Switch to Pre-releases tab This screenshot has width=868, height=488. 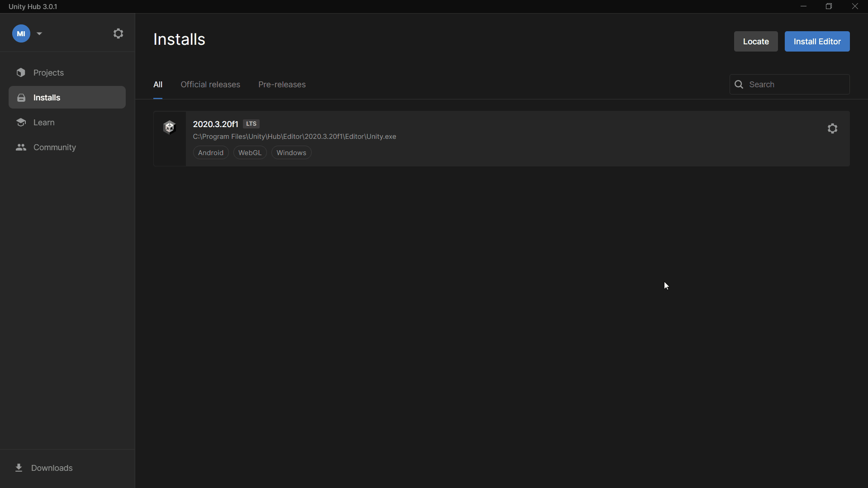(282, 85)
